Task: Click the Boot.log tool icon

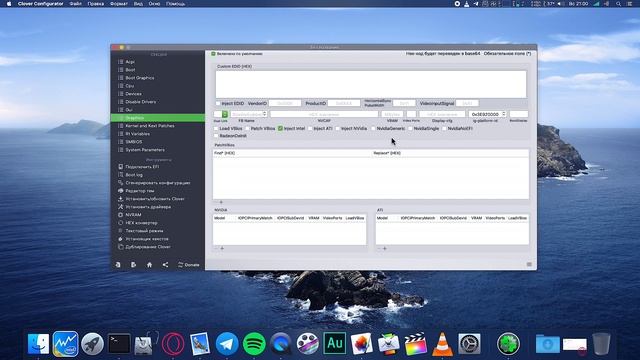Action: [120, 175]
